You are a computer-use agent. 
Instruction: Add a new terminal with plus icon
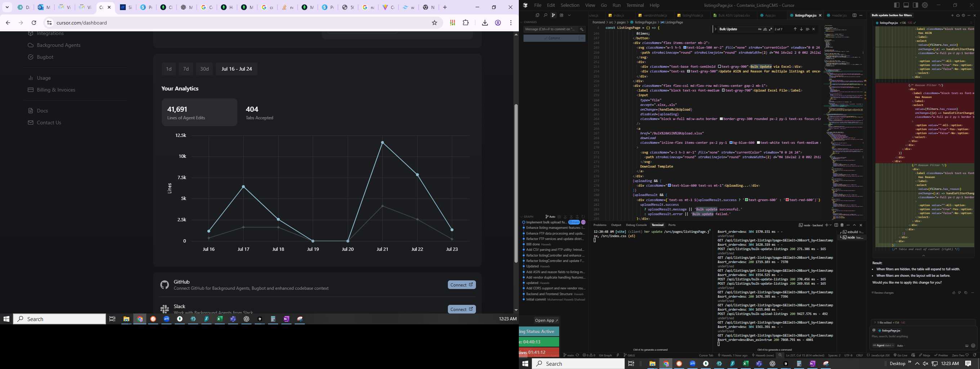[x=827, y=225]
